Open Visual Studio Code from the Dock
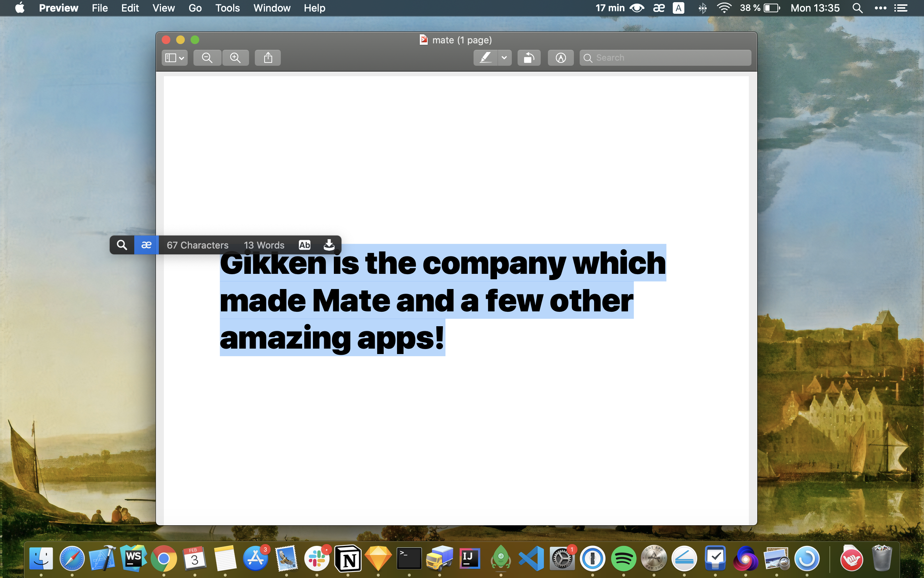This screenshot has height=578, width=924. point(532,558)
